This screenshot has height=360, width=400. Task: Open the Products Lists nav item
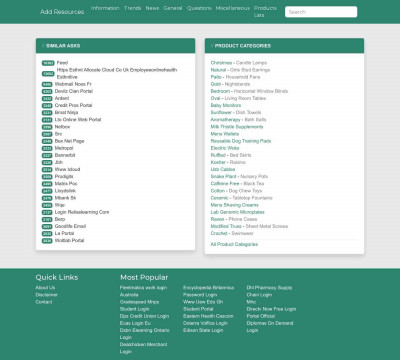(265, 12)
